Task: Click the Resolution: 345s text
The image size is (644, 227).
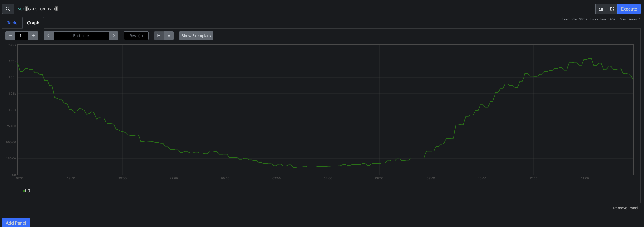Action: pyautogui.click(x=603, y=19)
